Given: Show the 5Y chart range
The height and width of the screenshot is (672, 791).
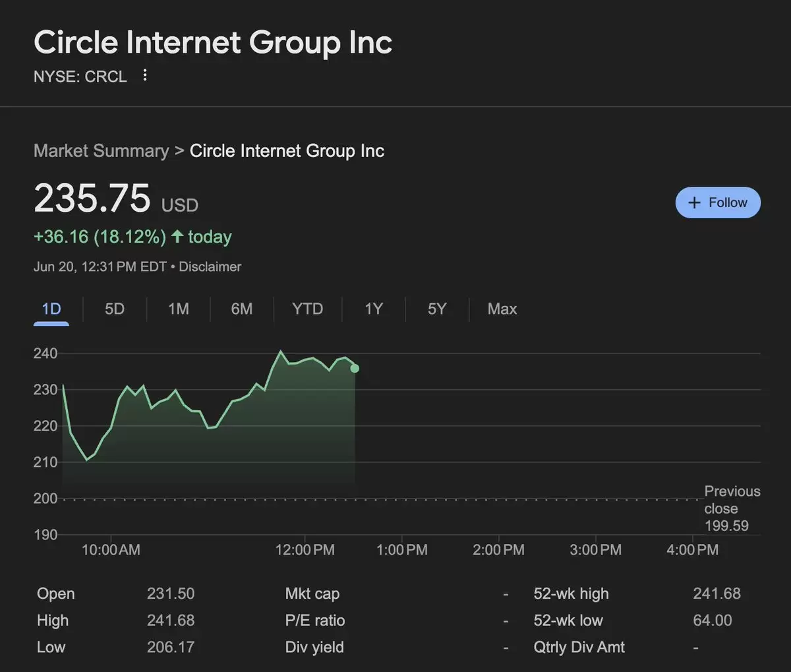Looking at the screenshot, I should [x=437, y=309].
